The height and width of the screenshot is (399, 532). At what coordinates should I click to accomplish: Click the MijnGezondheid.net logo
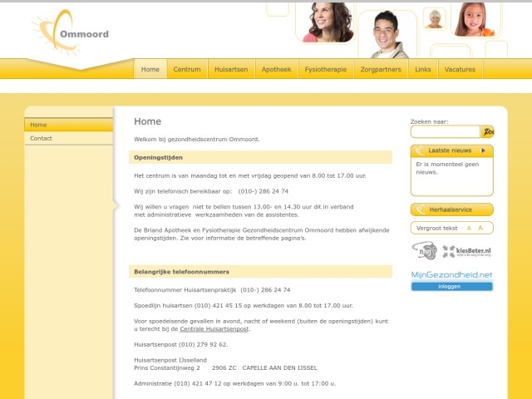click(451, 274)
